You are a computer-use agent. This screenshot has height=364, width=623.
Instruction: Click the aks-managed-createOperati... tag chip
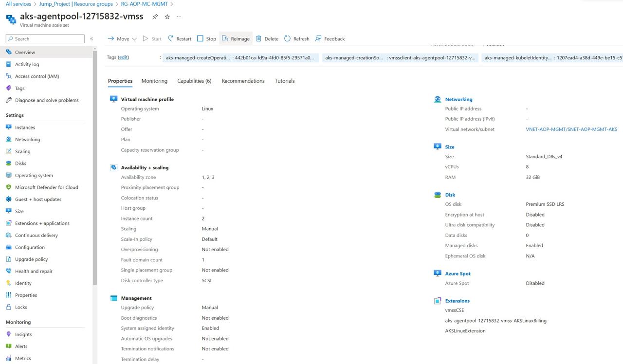click(241, 58)
